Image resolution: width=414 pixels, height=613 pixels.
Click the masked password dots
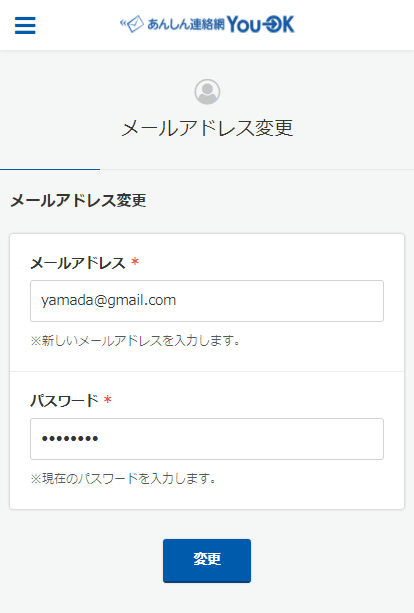pyautogui.click(x=70, y=439)
